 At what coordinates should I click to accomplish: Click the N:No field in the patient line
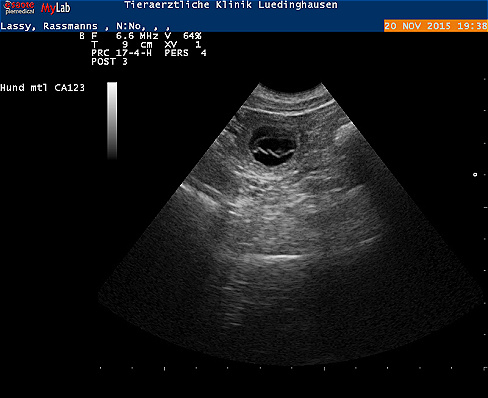click(x=128, y=26)
